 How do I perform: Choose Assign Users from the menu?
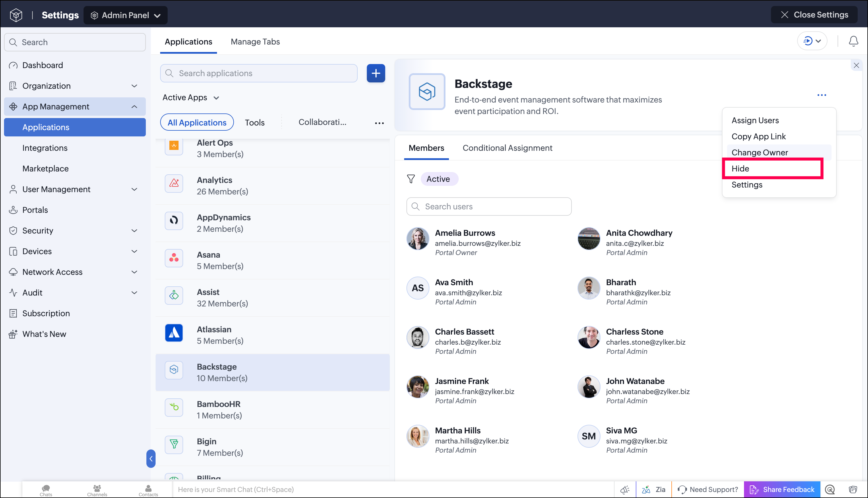point(755,120)
